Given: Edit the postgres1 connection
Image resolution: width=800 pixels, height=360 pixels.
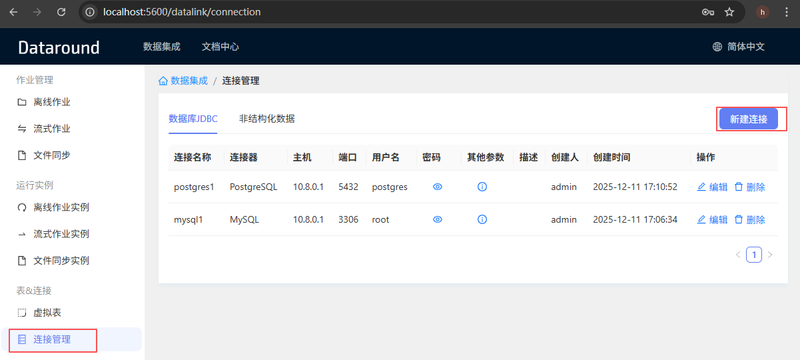Looking at the screenshot, I should (712, 187).
